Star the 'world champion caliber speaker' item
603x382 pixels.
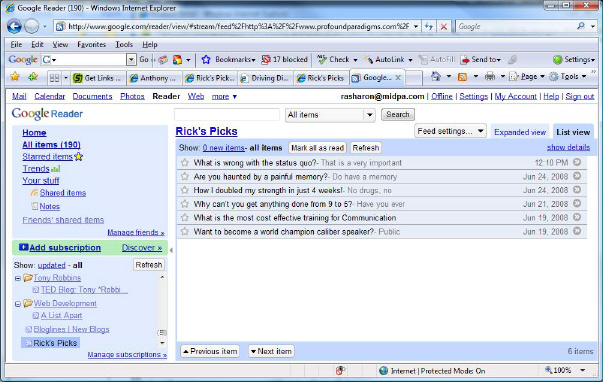click(185, 232)
